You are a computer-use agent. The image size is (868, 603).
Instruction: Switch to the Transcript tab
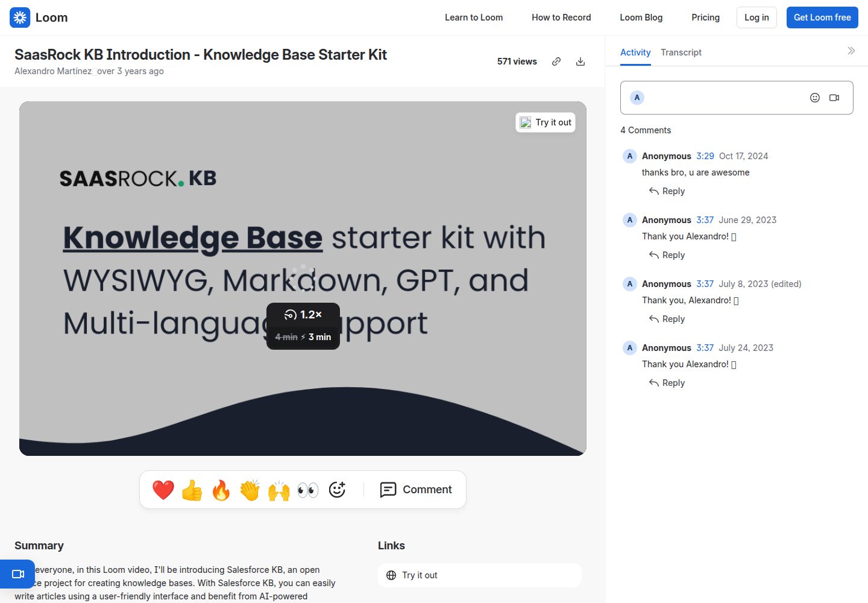click(681, 52)
